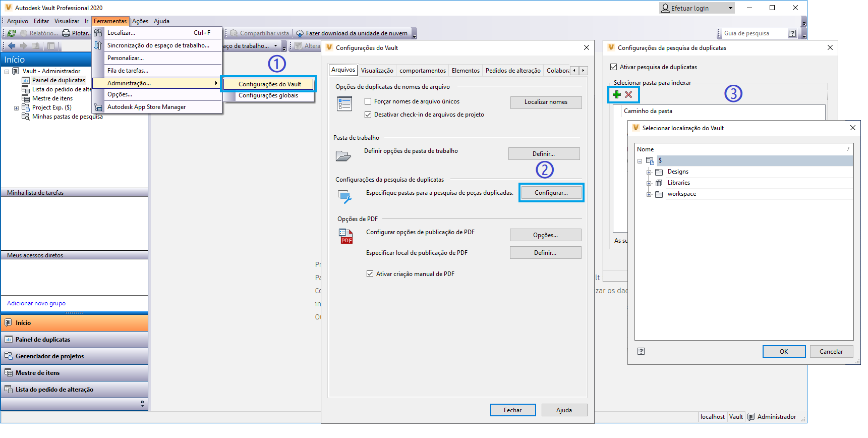Click the workspace folder icon in the location tree

(x=659, y=194)
